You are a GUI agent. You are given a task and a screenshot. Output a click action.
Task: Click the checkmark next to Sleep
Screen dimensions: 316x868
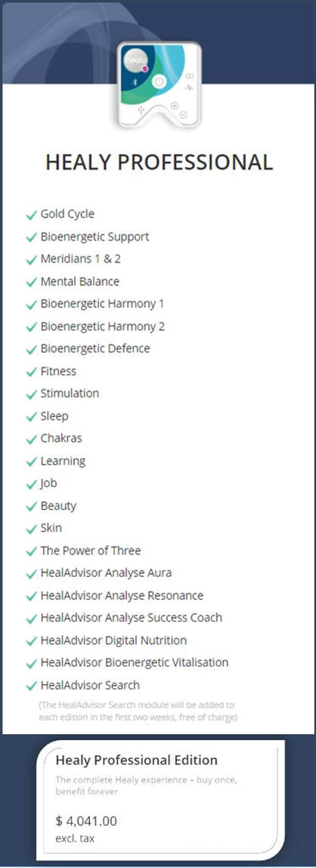click(x=32, y=417)
